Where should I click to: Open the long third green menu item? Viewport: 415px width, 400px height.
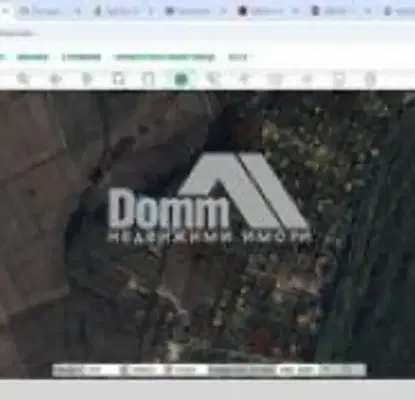[x=165, y=57]
